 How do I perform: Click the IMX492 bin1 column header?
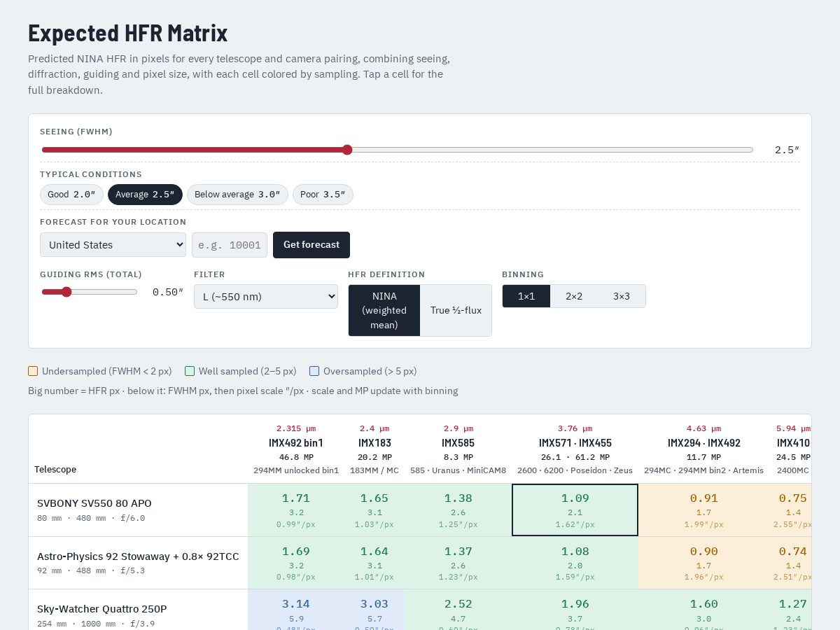coord(296,449)
